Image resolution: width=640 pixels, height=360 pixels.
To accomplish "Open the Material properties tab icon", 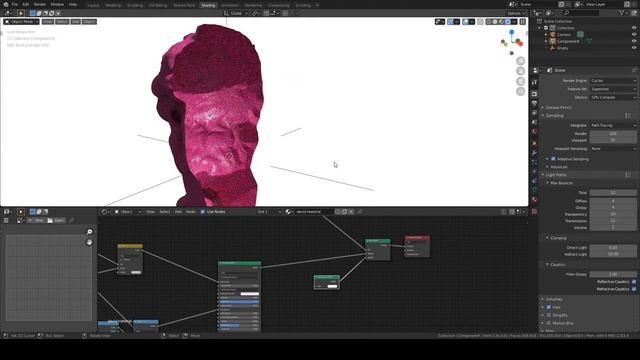I will pyautogui.click(x=534, y=200).
